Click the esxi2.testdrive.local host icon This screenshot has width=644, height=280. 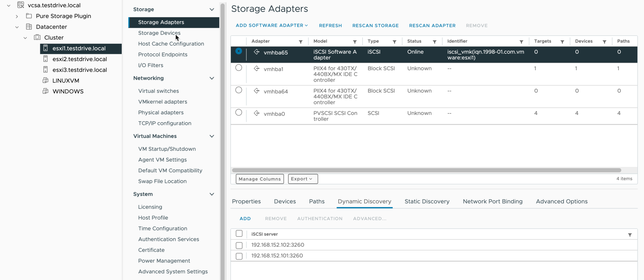pyautogui.click(x=46, y=59)
